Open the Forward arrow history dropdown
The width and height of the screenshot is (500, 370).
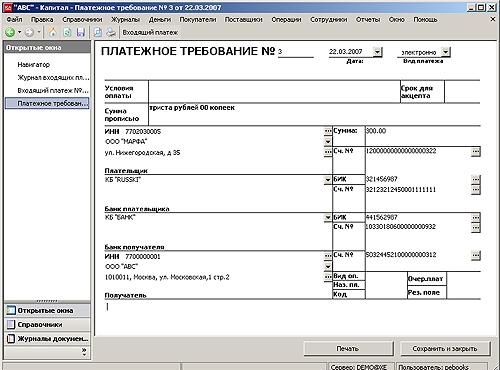pos(39,32)
